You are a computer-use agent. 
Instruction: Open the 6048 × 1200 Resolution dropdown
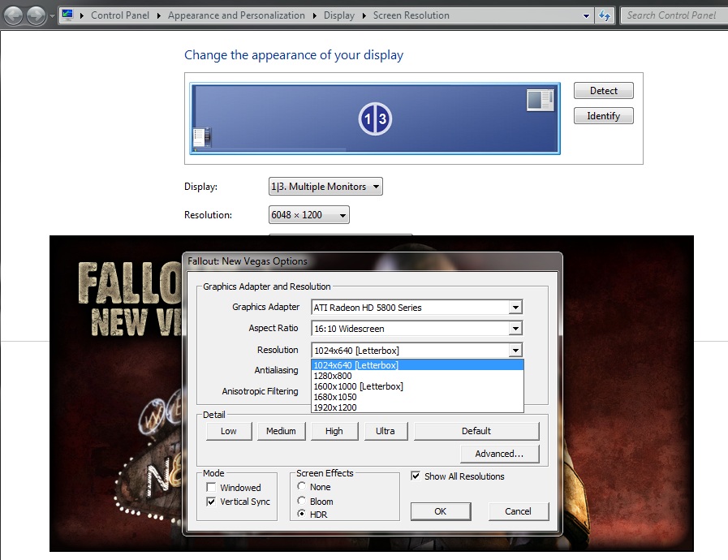coord(308,215)
